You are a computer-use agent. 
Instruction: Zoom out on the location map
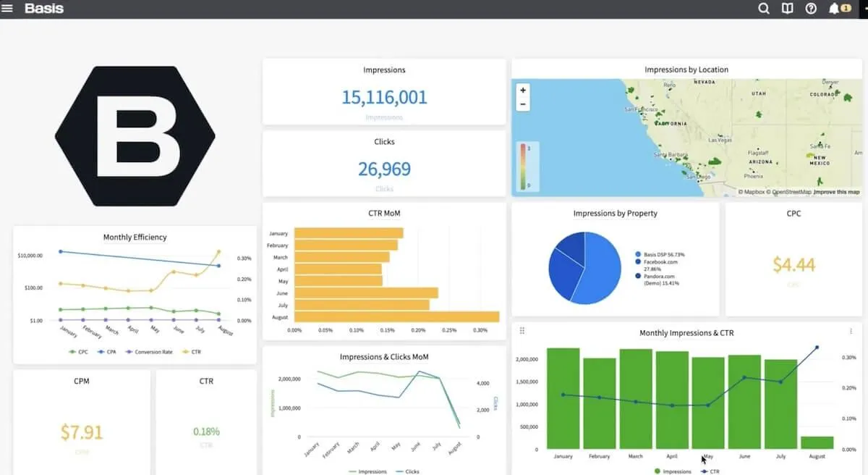523,105
